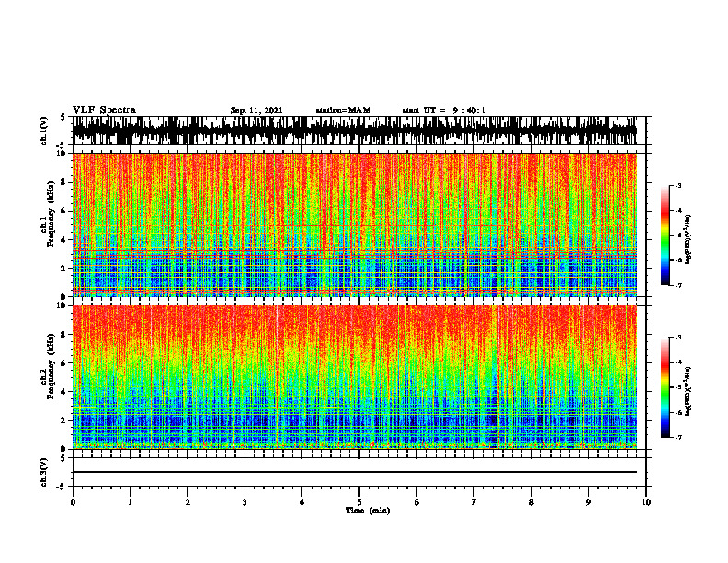Click the 'VLF Spectra' plot title
Viewport: 728px width, 563px height.
(x=104, y=110)
